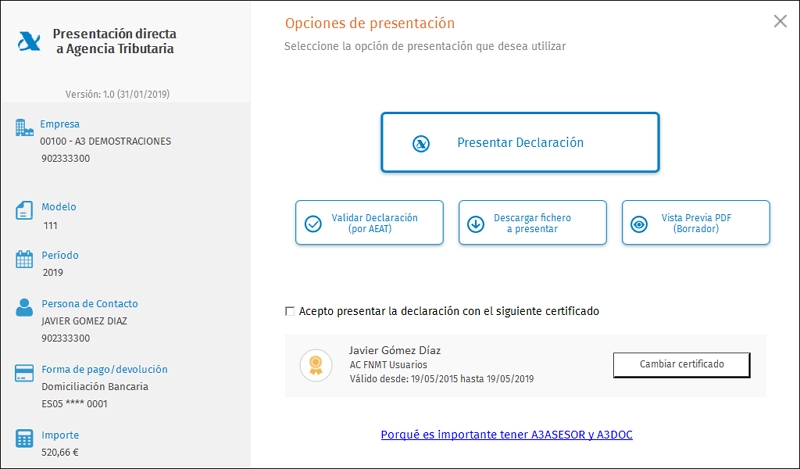Image resolution: width=800 pixels, height=469 pixels.
Task: Click the certificate ribbon badge icon
Action: pos(316,365)
